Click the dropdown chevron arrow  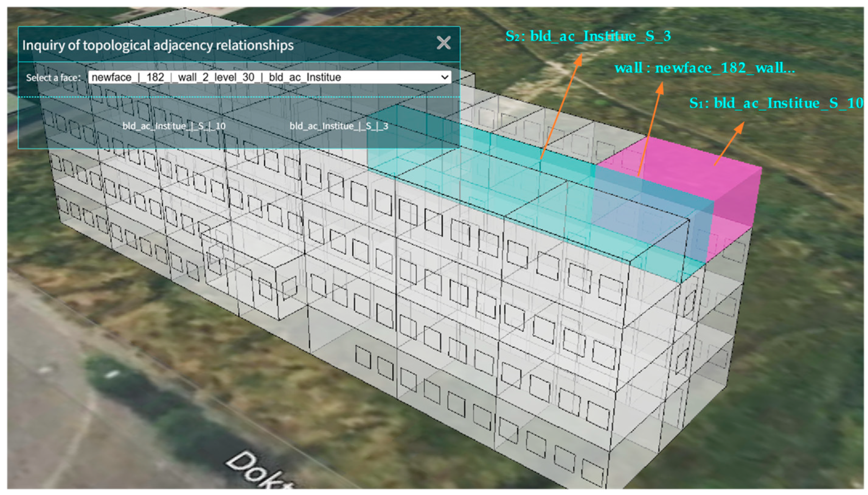tap(444, 77)
